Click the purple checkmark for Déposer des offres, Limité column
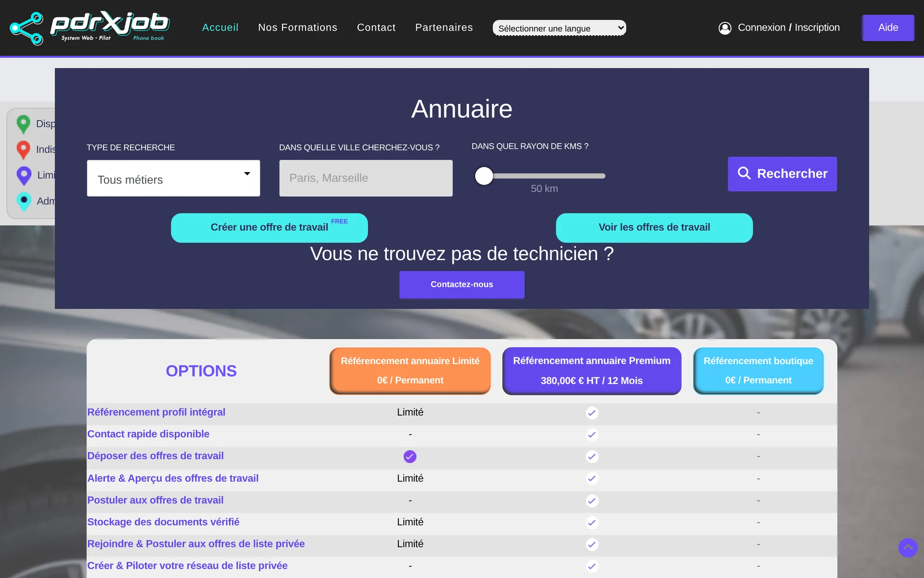The height and width of the screenshot is (578, 924). click(410, 456)
